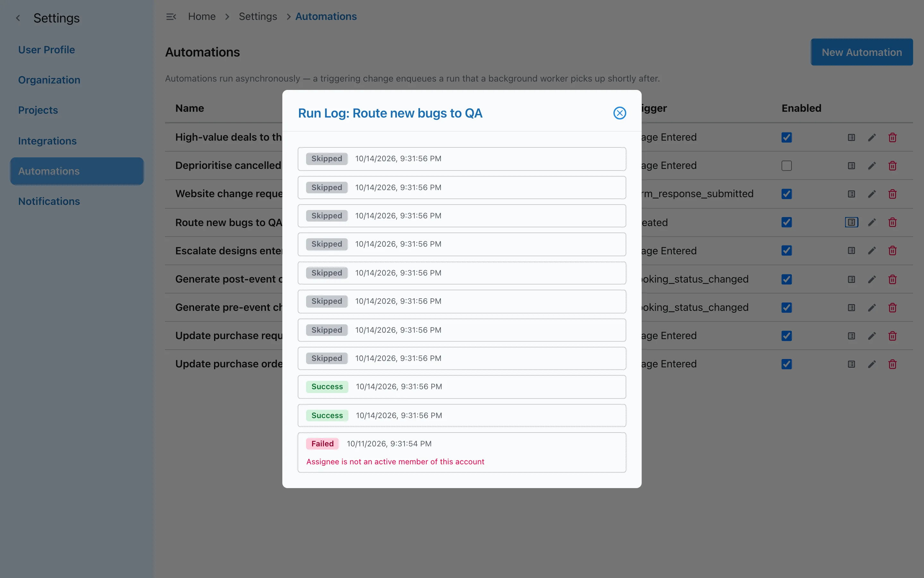The image size is (924, 578).
Task: Open run log for Website change request row
Action: [851, 194]
